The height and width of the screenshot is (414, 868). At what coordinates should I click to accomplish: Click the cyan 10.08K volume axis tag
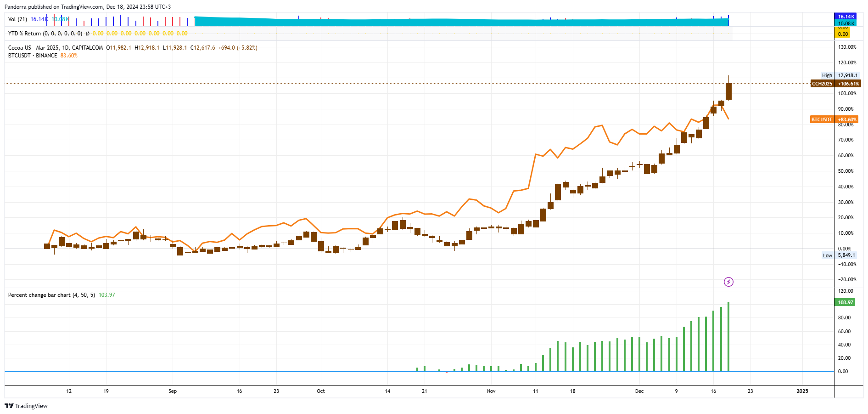pos(846,23)
